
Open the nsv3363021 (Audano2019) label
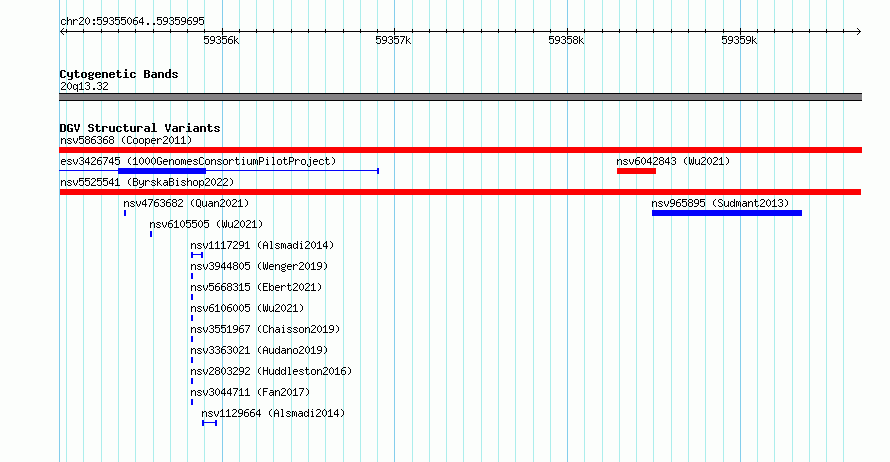click(259, 350)
